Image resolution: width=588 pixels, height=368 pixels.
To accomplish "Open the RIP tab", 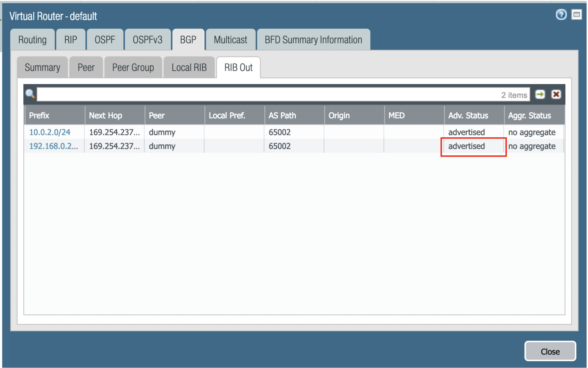I will 71,40.
